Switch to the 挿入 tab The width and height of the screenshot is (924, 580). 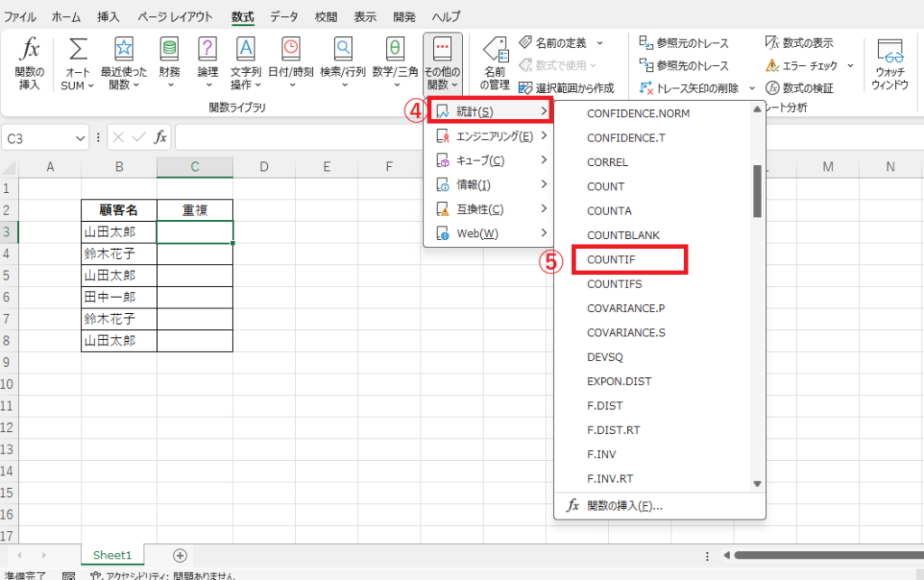[x=108, y=17]
